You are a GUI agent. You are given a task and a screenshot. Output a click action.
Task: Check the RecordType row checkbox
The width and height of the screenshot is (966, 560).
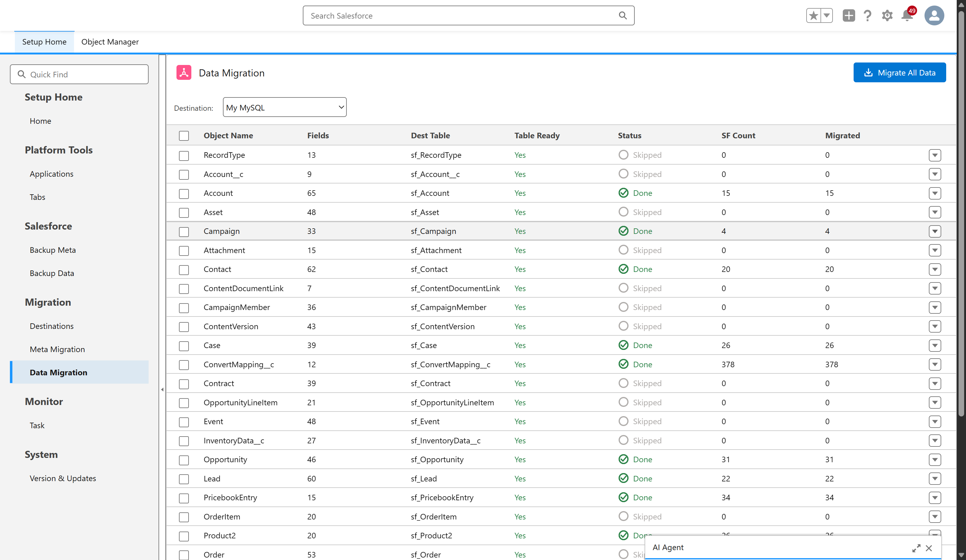pos(184,156)
